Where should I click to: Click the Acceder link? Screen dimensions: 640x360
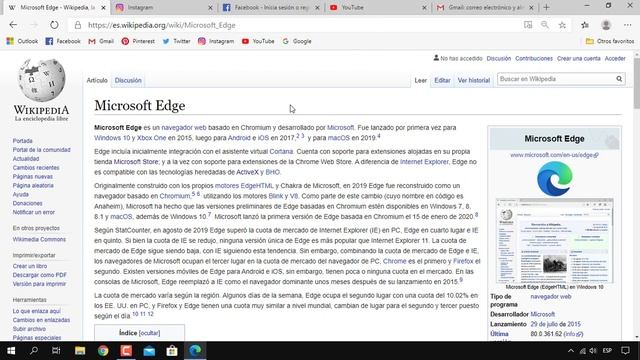point(615,58)
